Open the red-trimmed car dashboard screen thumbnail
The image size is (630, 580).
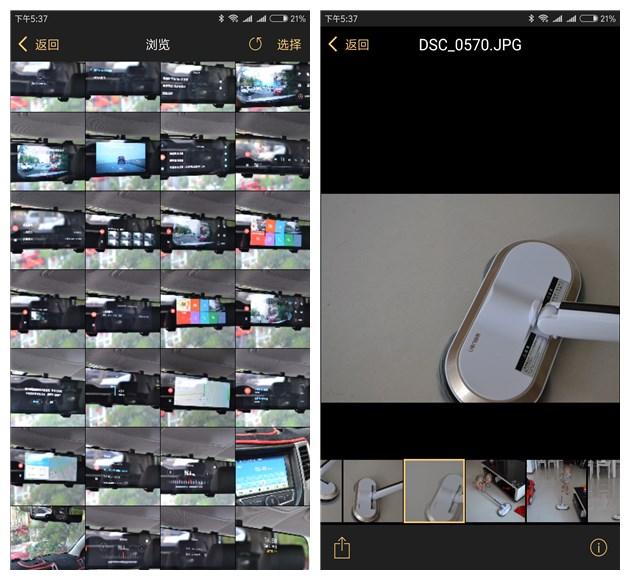pyautogui.click(x=272, y=466)
